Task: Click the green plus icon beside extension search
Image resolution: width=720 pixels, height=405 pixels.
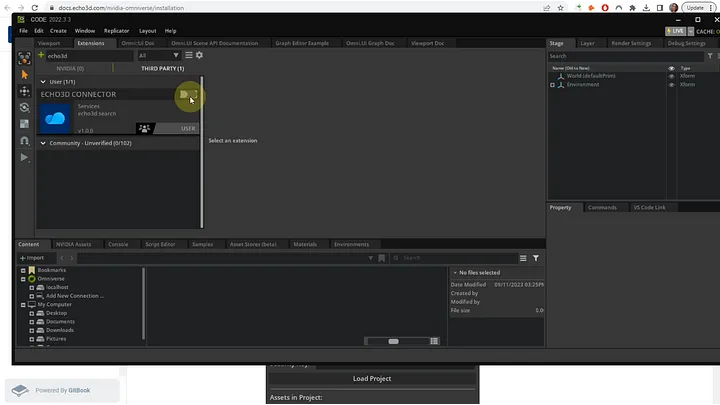Action: coord(40,56)
